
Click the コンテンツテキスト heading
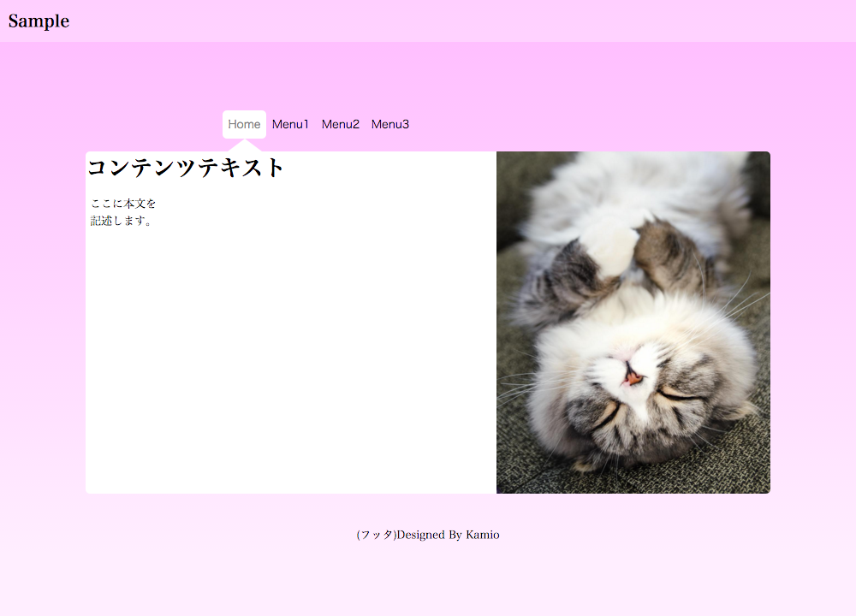tap(186, 168)
